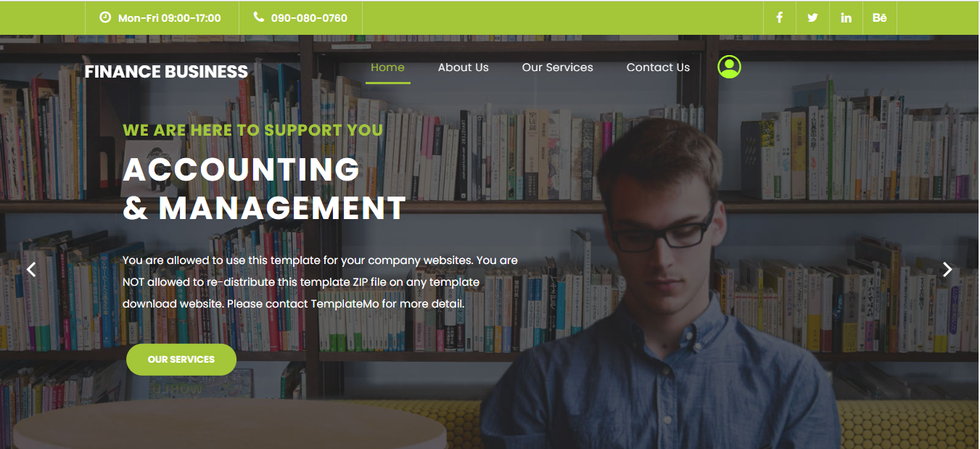
Task: Advance to next slide with right chevron
Action: [x=947, y=269]
